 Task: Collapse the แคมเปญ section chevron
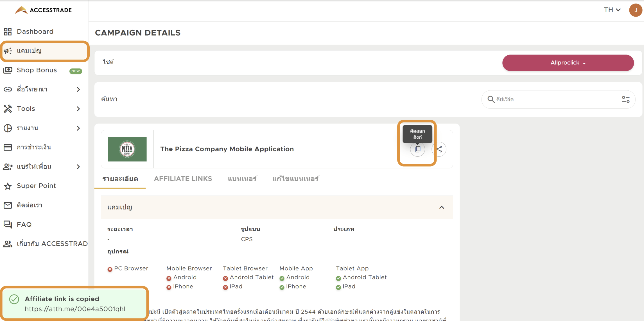point(442,208)
